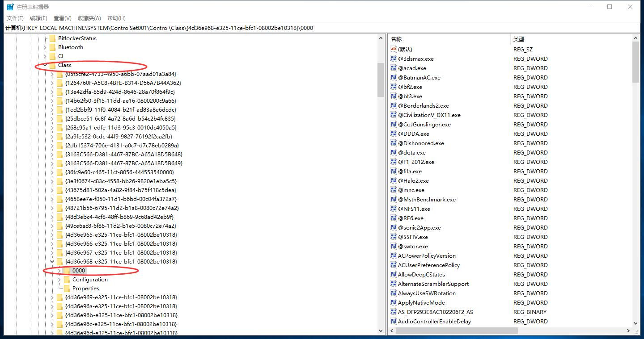This screenshot has height=339, width=644.
Task: Select the @sonic2App.exe value name
Action: click(x=419, y=227)
